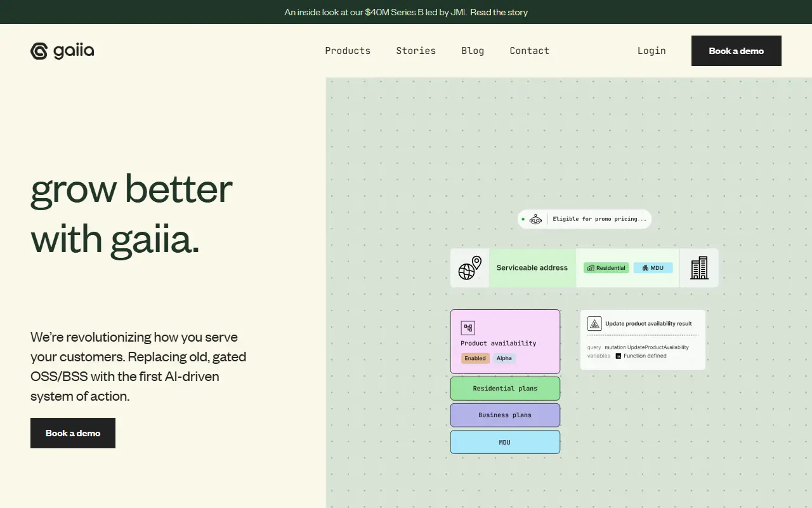Click the office building icon
The height and width of the screenshot is (508, 812).
(699, 268)
